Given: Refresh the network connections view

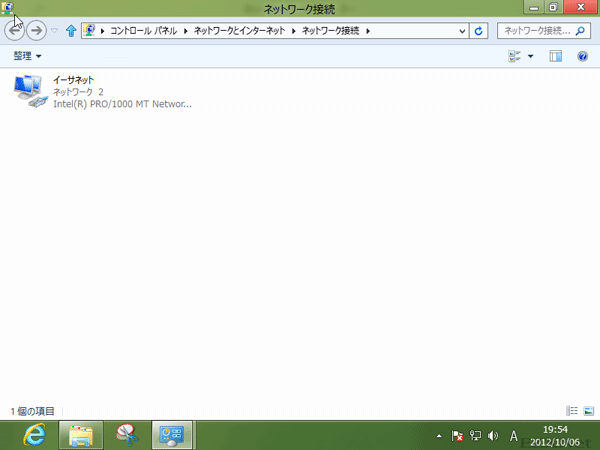Looking at the screenshot, I should click(x=478, y=31).
